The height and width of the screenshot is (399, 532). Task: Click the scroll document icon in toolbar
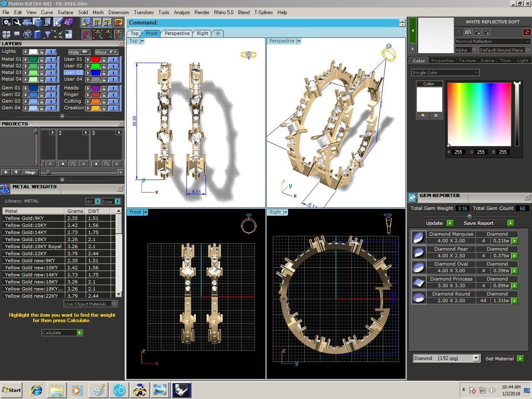pos(48,22)
